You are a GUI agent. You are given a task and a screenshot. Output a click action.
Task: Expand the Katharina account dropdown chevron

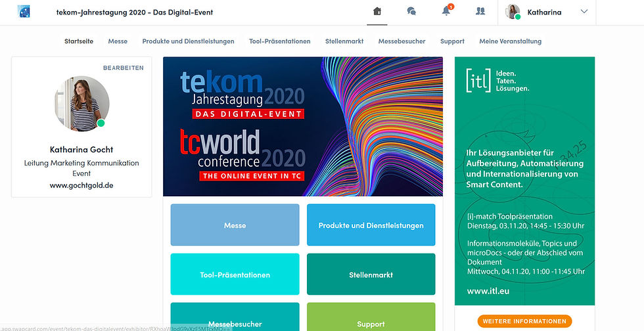[584, 12]
